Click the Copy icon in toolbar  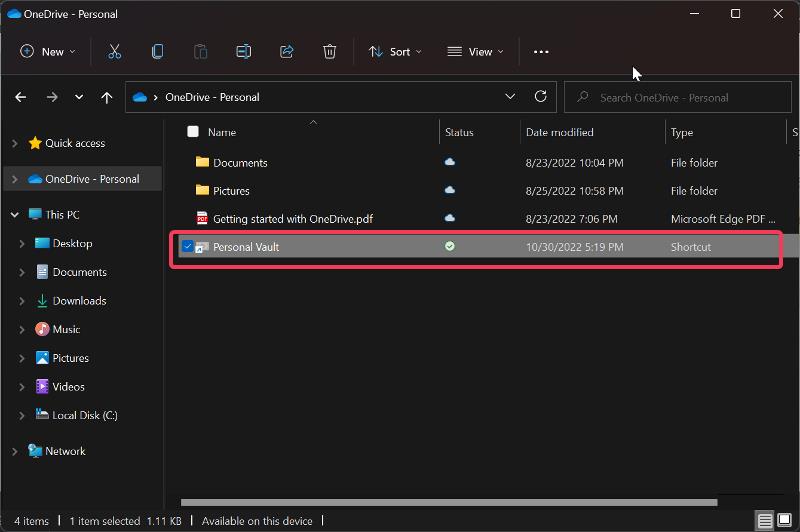pyautogui.click(x=158, y=52)
